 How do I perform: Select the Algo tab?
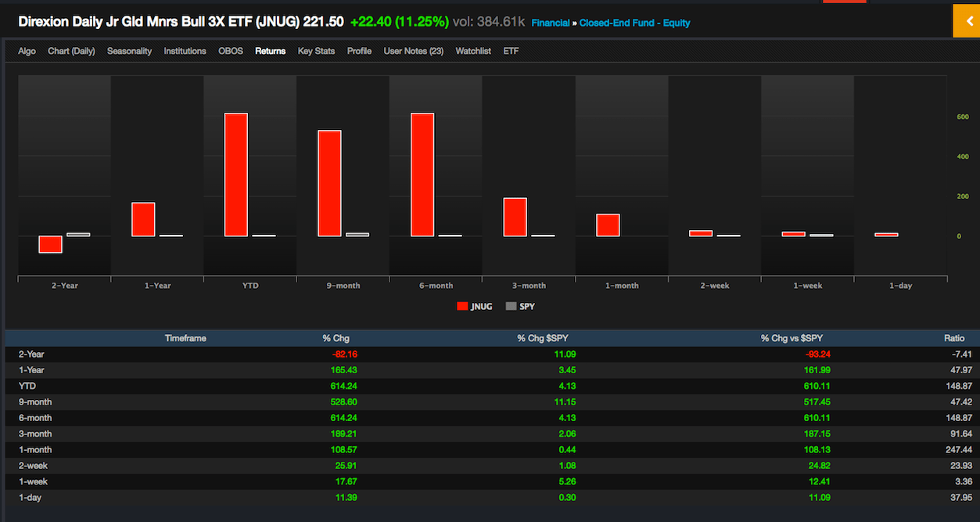pyautogui.click(x=27, y=50)
